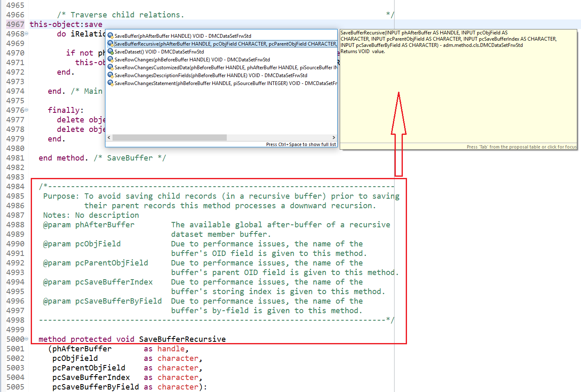Click 'Notes: No description' in the comment
The width and height of the screenshot is (581, 392).
[x=91, y=215]
